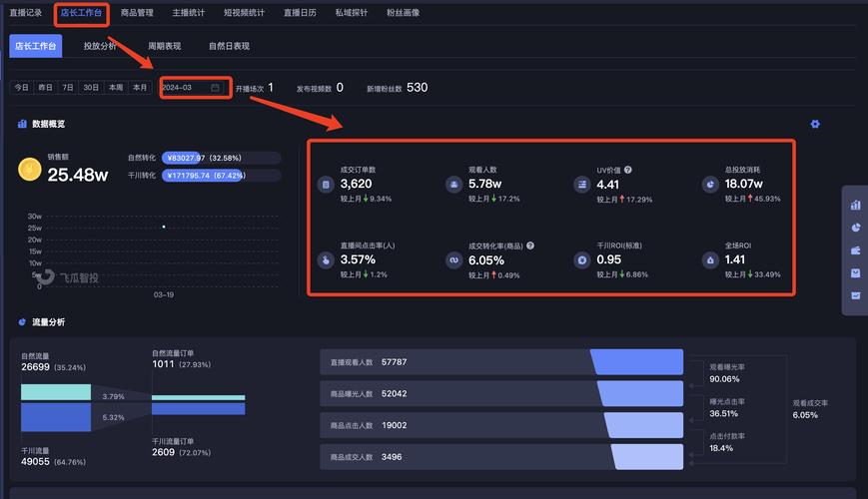Open the data overview settings gear
The image size is (868, 499).
[815, 124]
